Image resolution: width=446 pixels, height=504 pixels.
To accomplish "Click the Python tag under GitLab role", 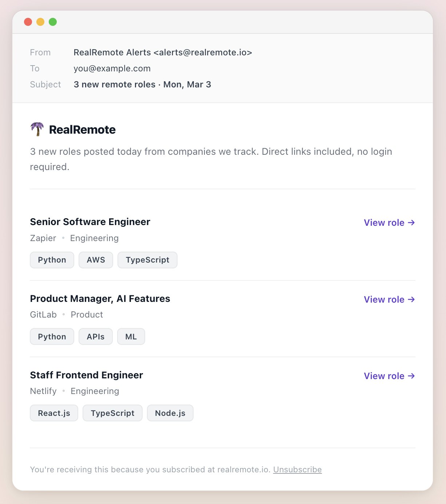I will 52,336.
